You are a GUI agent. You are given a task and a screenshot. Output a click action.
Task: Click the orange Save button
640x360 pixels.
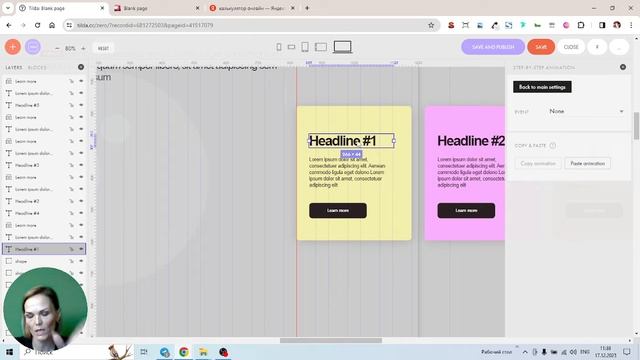(541, 47)
